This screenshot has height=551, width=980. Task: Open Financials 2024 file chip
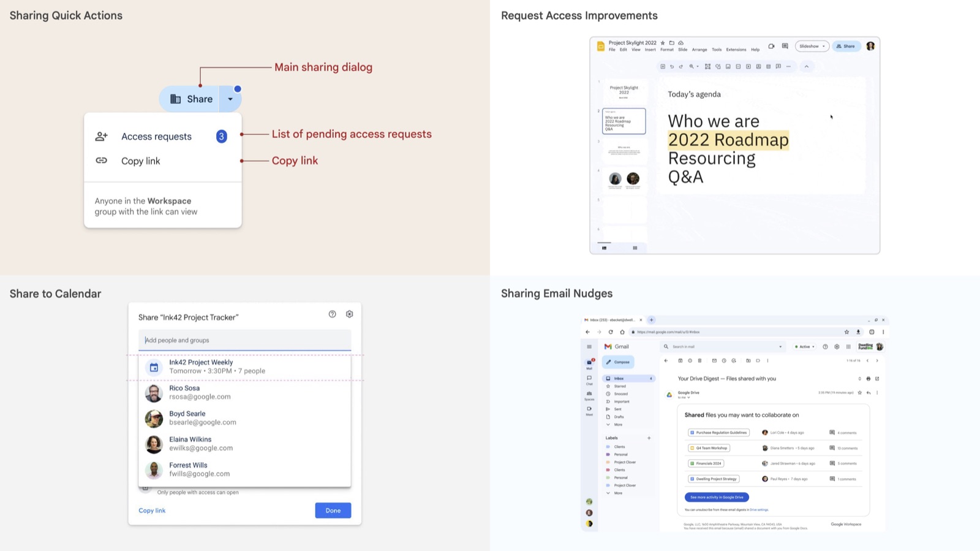click(x=706, y=463)
